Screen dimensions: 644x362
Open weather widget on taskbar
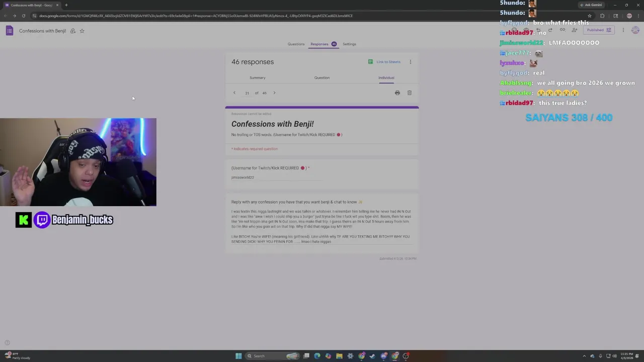[x=18, y=356]
